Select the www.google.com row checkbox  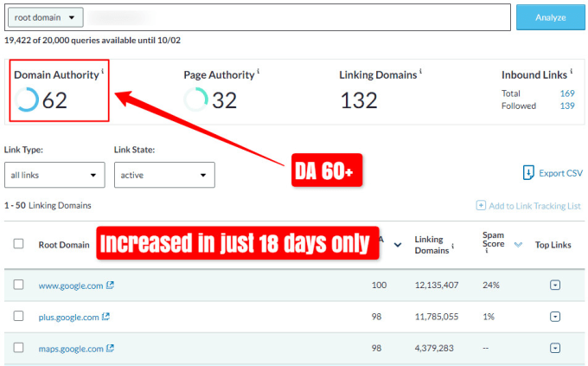point(18,285)
